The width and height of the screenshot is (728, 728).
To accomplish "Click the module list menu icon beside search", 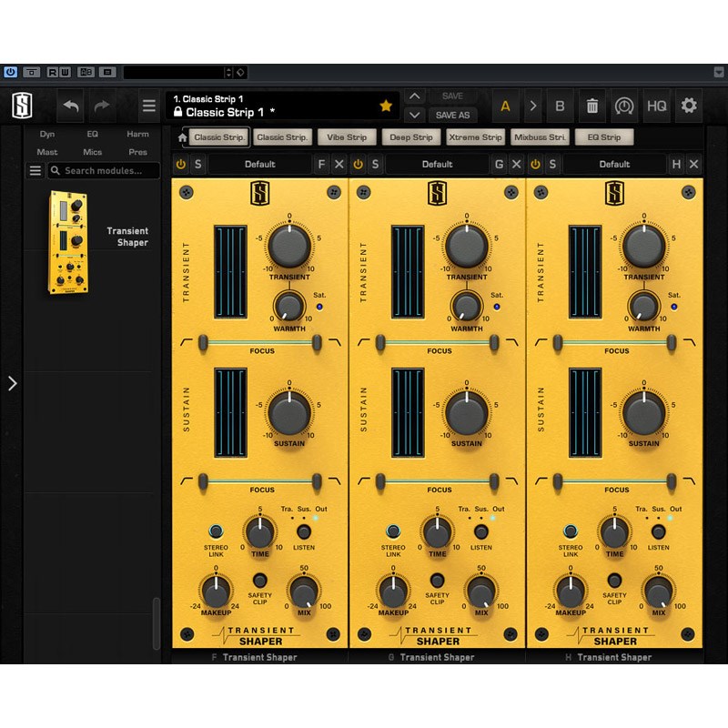I will (x=35, y=170).
